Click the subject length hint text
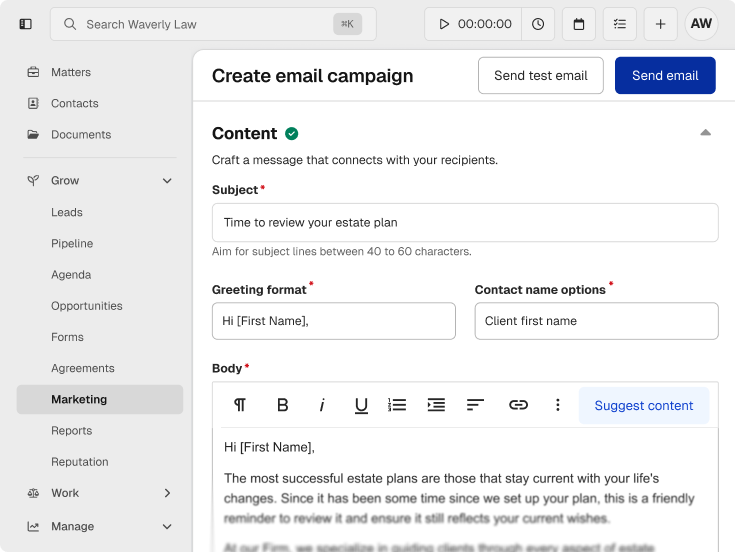The height and width of the screenshot is (552, 735). [342, 252]
